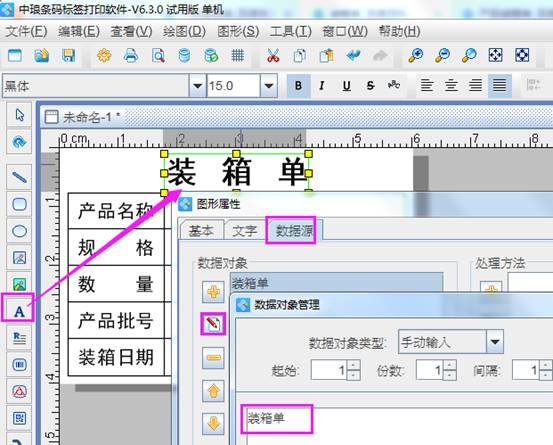Open the font name dropdown
The image size is (553, 445).
(x=197, y=85)
